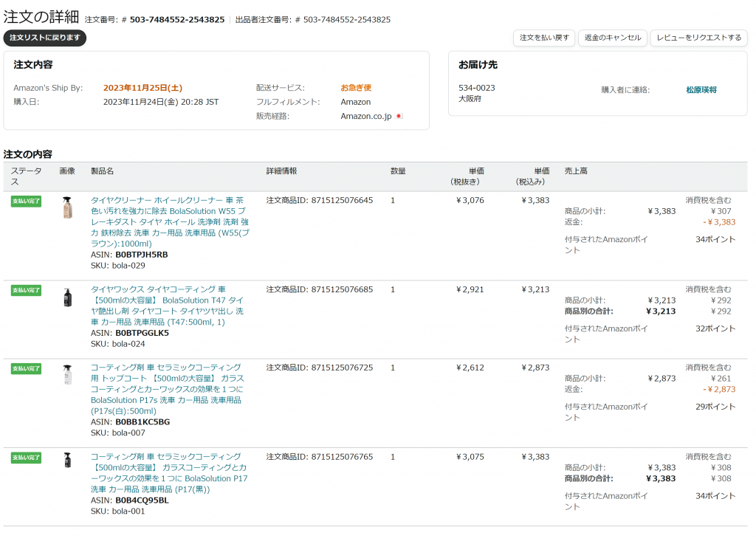Click SKU: bola-001 text

(x=118, y=512)
